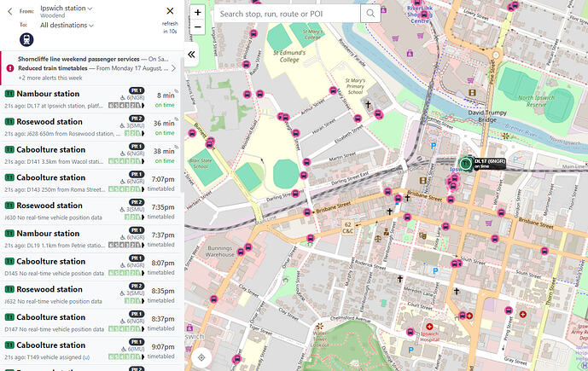This screenshot has width=588, height=371.
Task: Go back with the left arrow icon
Action: tap(10, 11)
